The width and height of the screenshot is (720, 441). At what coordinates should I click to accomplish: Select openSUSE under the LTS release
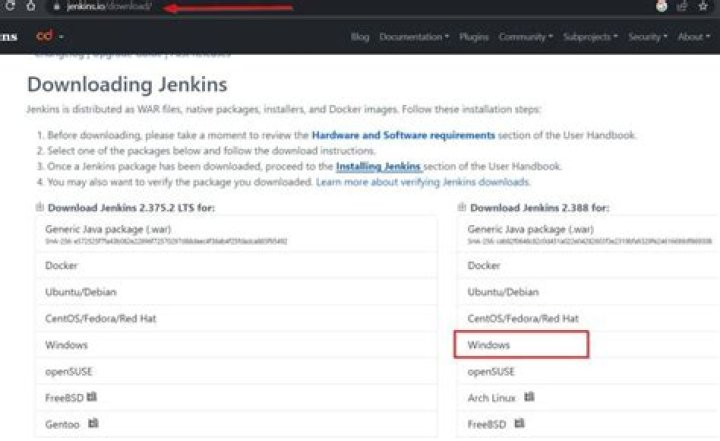[236, 371]
